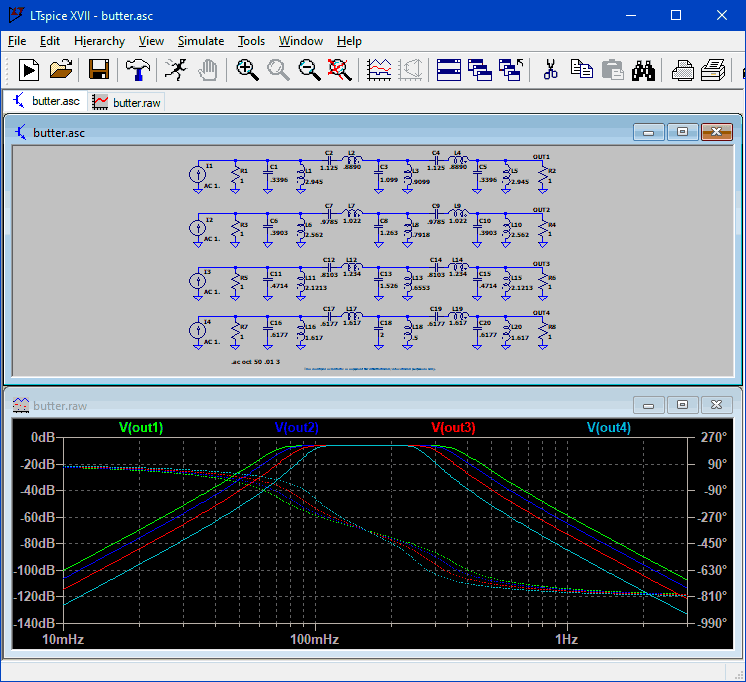
Task: Open the Window menu
Action: (301, 41)
